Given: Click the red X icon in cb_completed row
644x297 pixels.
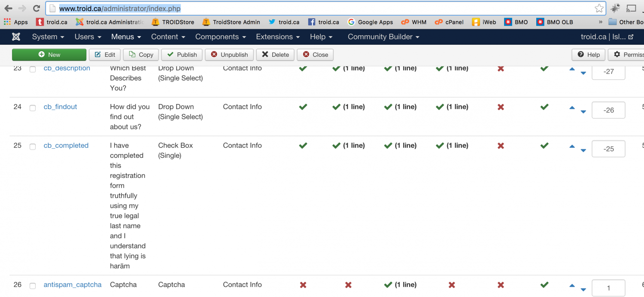Looking at the screenshot, I should 501,146.
